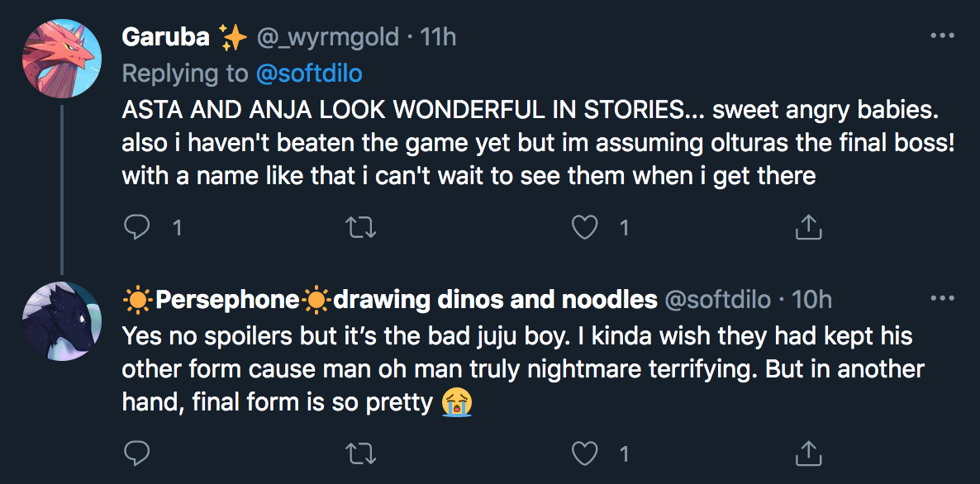Screen dimensions: 980x484
Task: Open the 11h timestamp
Action: (x=437, y=37)
